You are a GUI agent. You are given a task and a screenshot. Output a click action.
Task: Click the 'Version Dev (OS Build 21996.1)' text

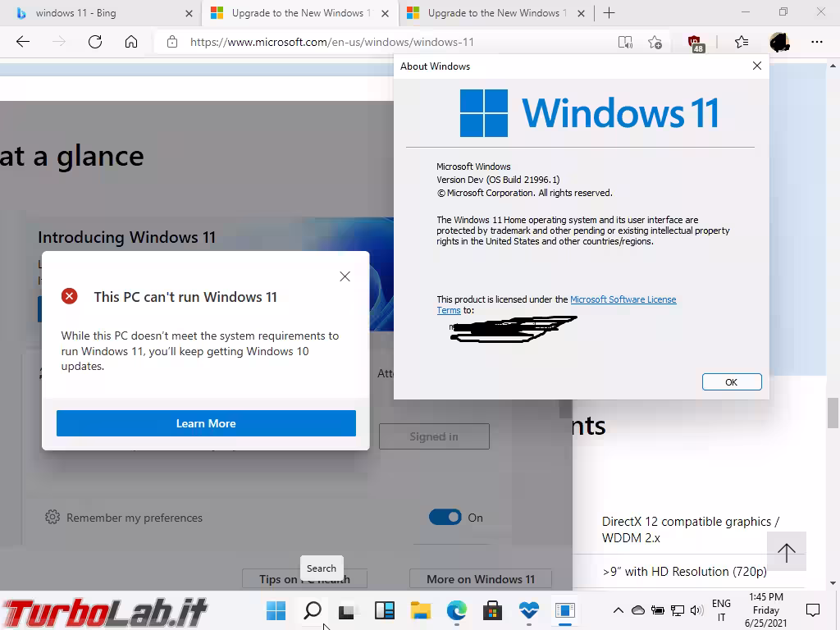(x=498, y=180)
